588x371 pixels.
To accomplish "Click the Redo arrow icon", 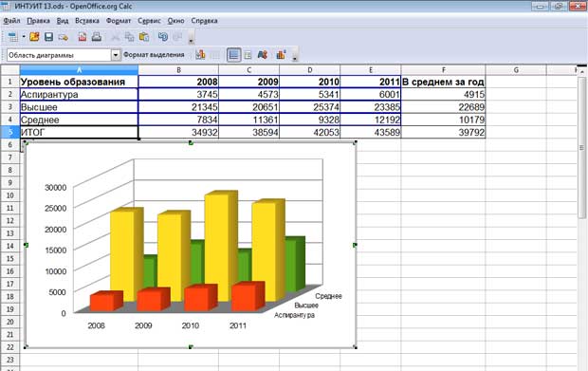I will pyautogui.click(x=177, y=37).
